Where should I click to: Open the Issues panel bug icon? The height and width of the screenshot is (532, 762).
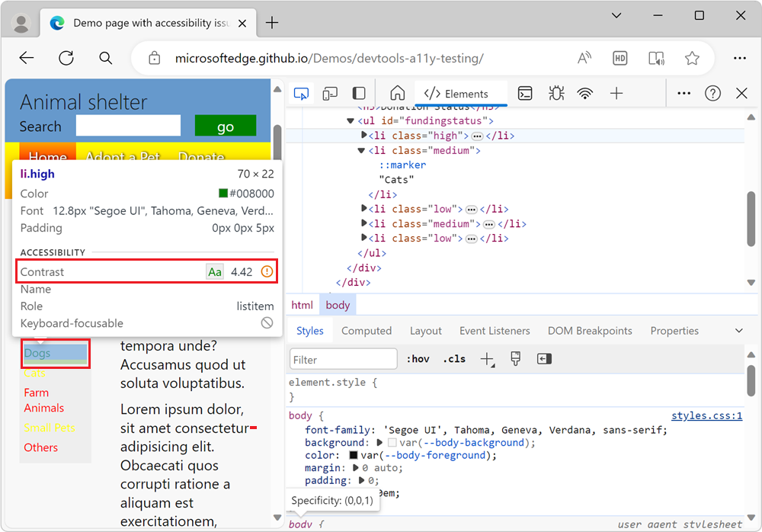(x=555, y=93)
